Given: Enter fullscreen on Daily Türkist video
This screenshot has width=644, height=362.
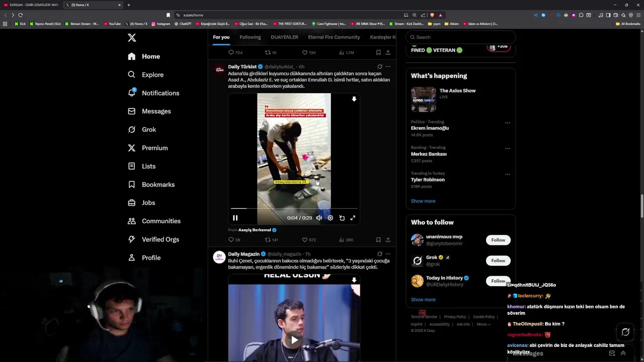Looking at the screenshot, I should click(x=353, y=218).
